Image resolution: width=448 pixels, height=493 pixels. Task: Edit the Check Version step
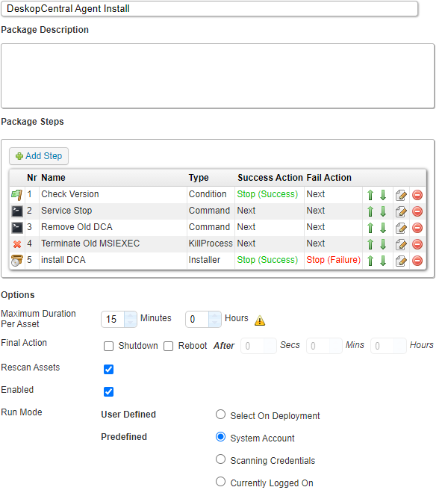coord(401,195)
